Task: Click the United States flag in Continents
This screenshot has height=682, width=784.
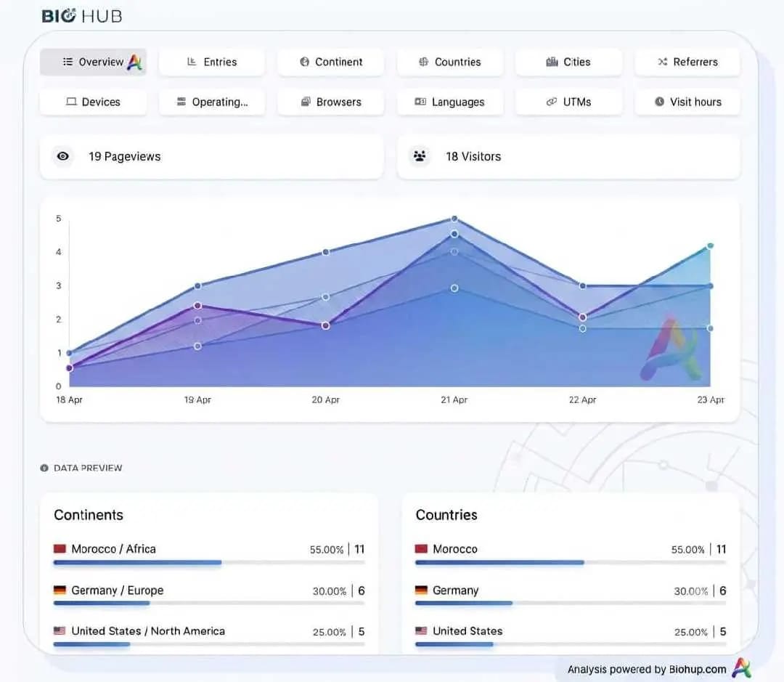Action: coord(60,631)
